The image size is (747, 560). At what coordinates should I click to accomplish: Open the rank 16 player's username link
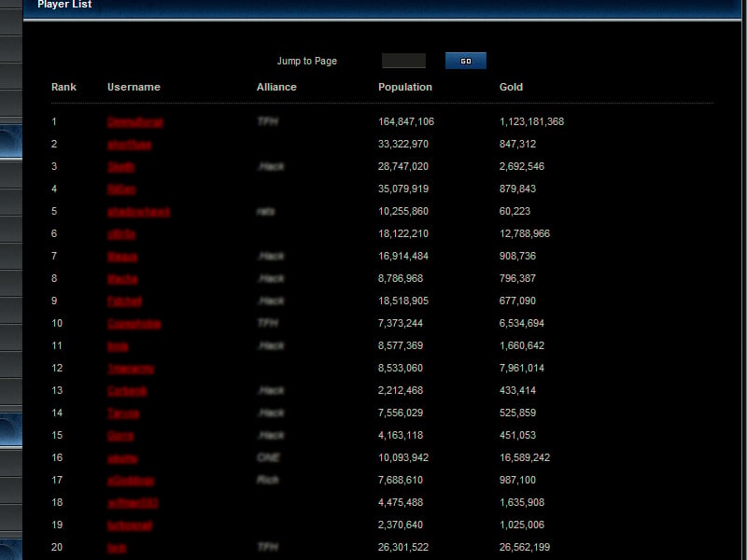[122, 457]
